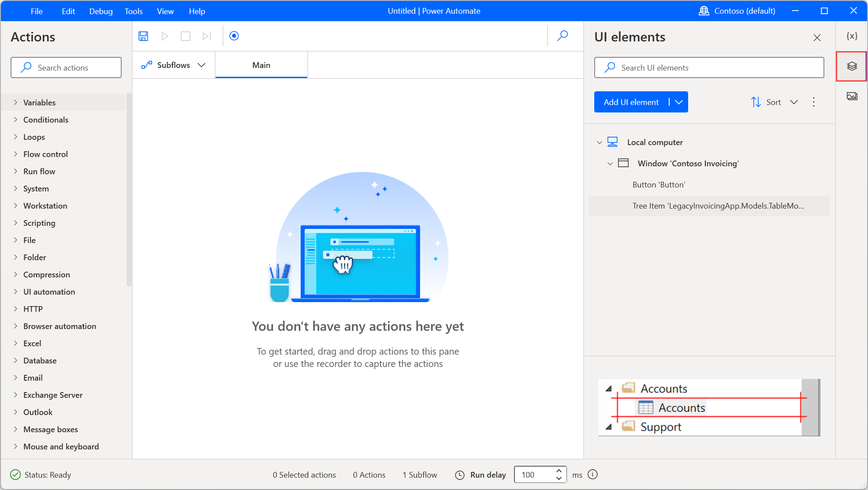
Task: Expand Subflows dropdown menu
Action: (x=201, y=65)
